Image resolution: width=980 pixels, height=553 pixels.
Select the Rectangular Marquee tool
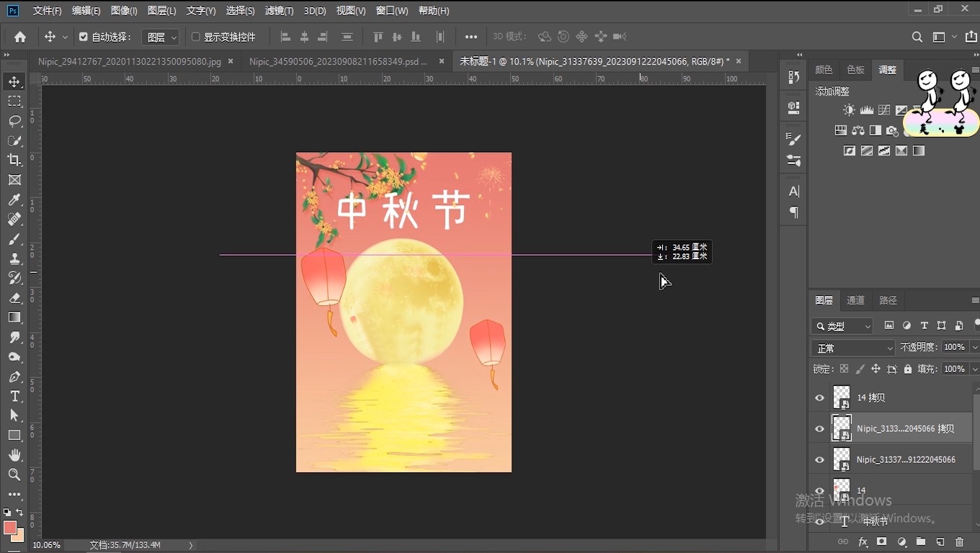(14, 102)
